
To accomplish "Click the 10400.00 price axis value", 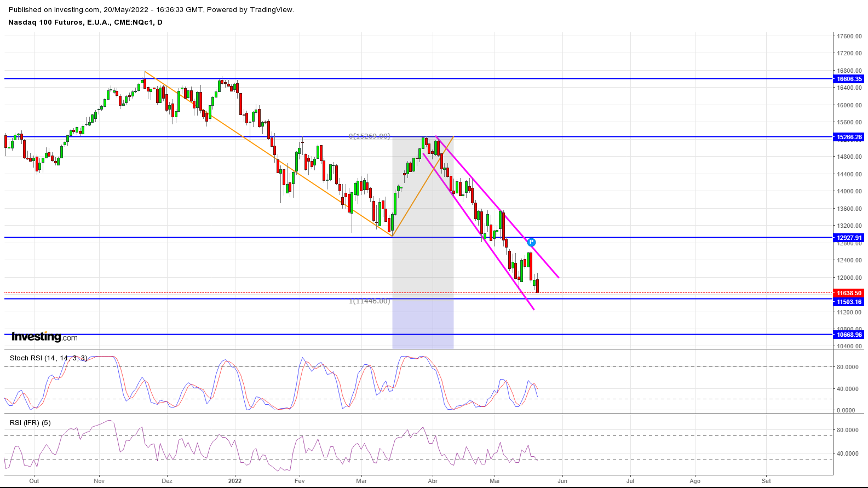I will pos(849,346).
